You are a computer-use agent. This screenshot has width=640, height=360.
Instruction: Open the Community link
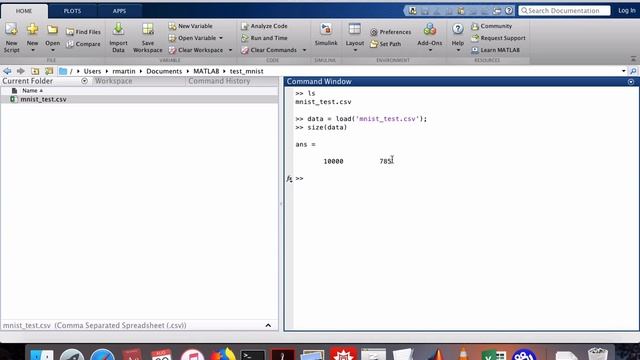(491, 26)
